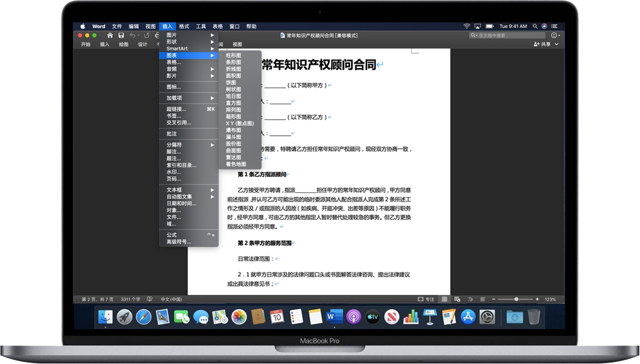The height and width of the screenshot is (364, 640).
Task: Select 饼图 (pie chart) from the chart submenu
Action: tap(233, 82)
